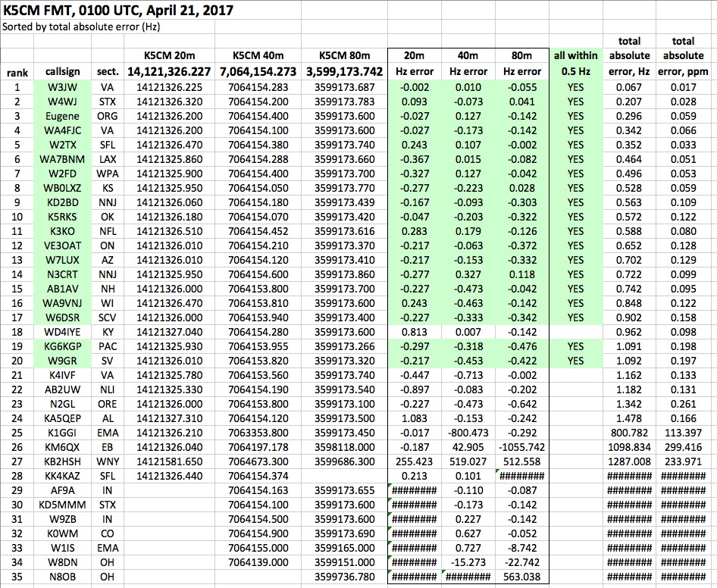Select the N8OB callsign cell
This screenshot has width=717, height=588.
(x=63, y=577)
